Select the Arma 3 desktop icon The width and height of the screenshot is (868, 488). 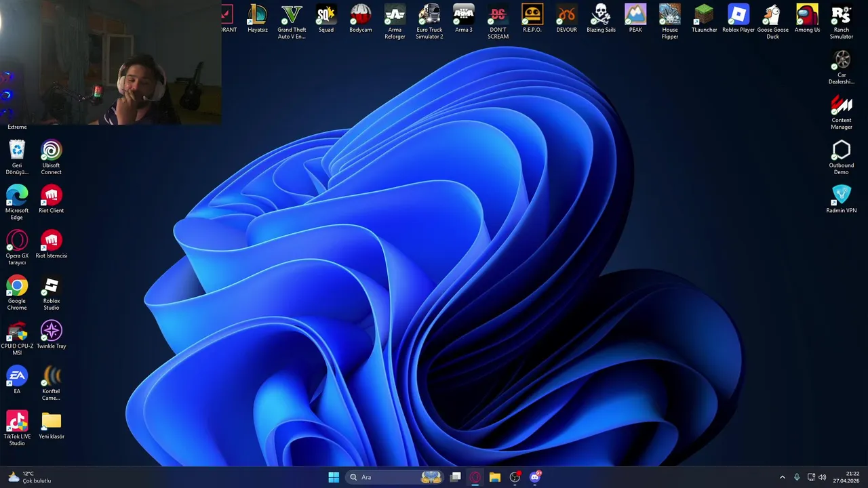(464, 19)
